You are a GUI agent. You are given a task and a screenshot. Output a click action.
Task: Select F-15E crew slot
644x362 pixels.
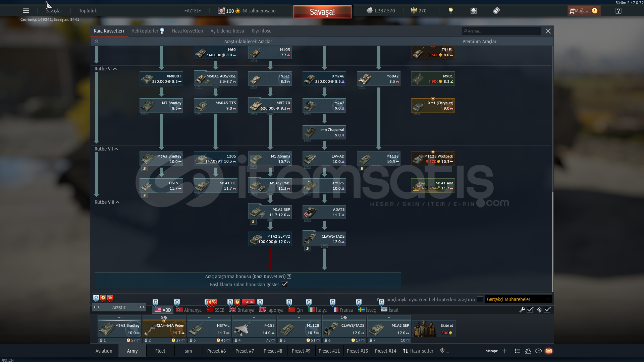(x=254, y=329)
